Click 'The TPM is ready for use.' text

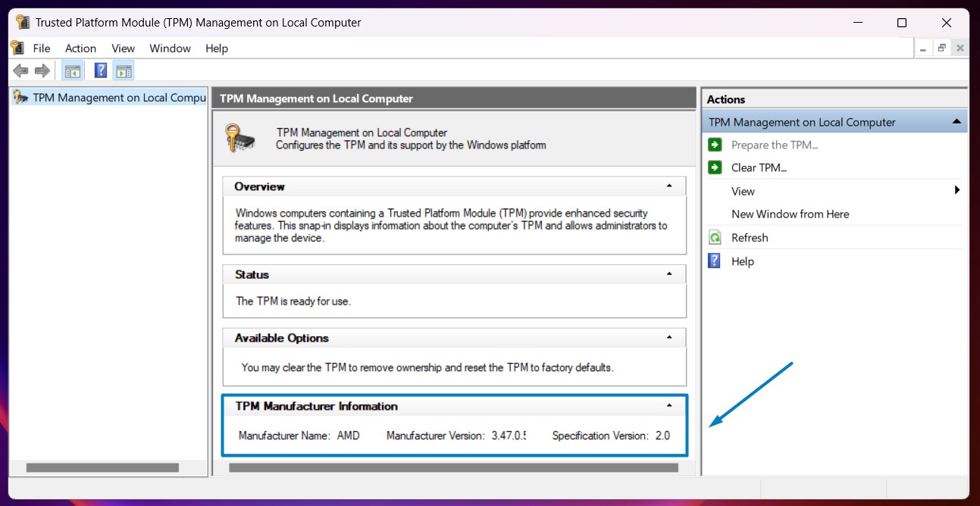(x=293, y=301)
